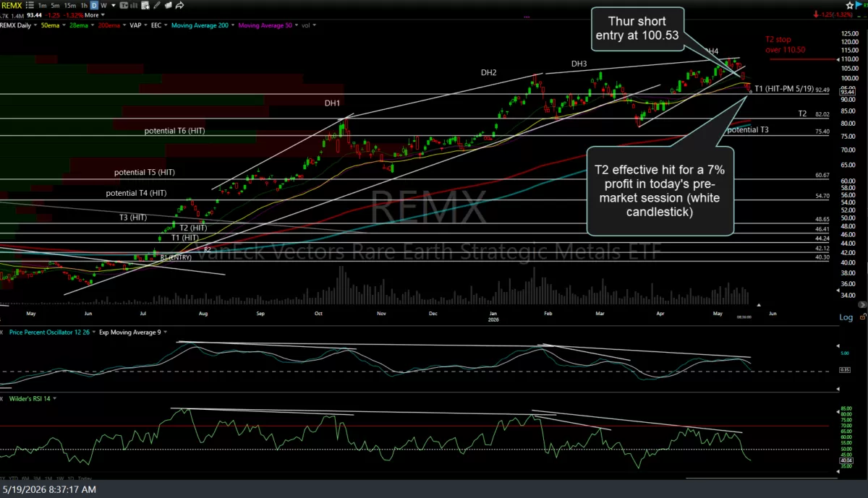Select the 3M range button

pyautogui.click(x=37, y=478)
